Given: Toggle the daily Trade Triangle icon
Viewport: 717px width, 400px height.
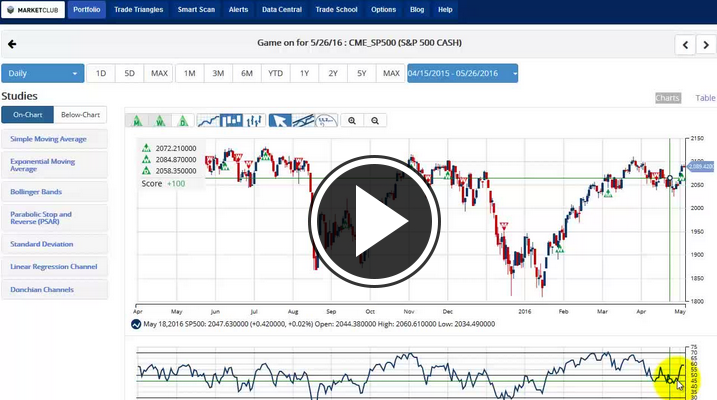Looking at the screenshot, I should 183,121.
